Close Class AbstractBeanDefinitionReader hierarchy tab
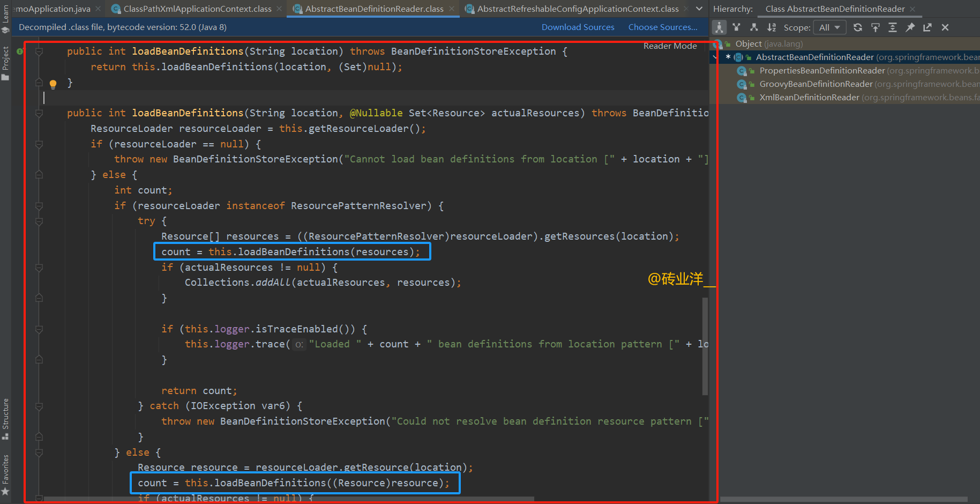This screenshot has height=504, width=980. [x=912, y=9]
